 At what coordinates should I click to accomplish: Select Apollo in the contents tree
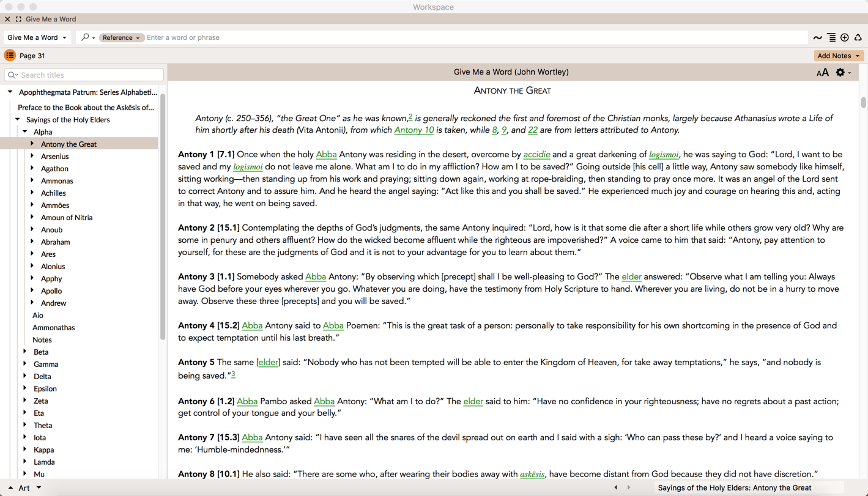point(51,291)
